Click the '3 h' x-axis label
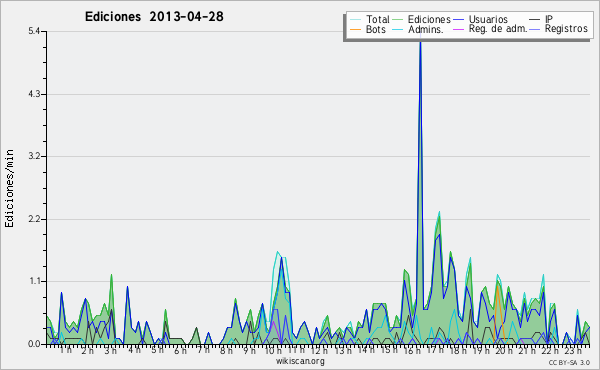The image size is (600, 370). click(111, 350)
